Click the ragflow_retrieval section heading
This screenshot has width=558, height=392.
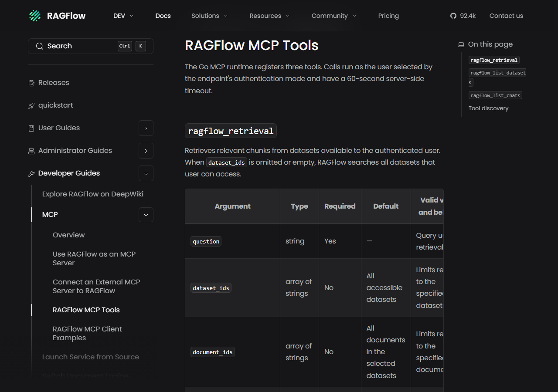coord(231,131)
